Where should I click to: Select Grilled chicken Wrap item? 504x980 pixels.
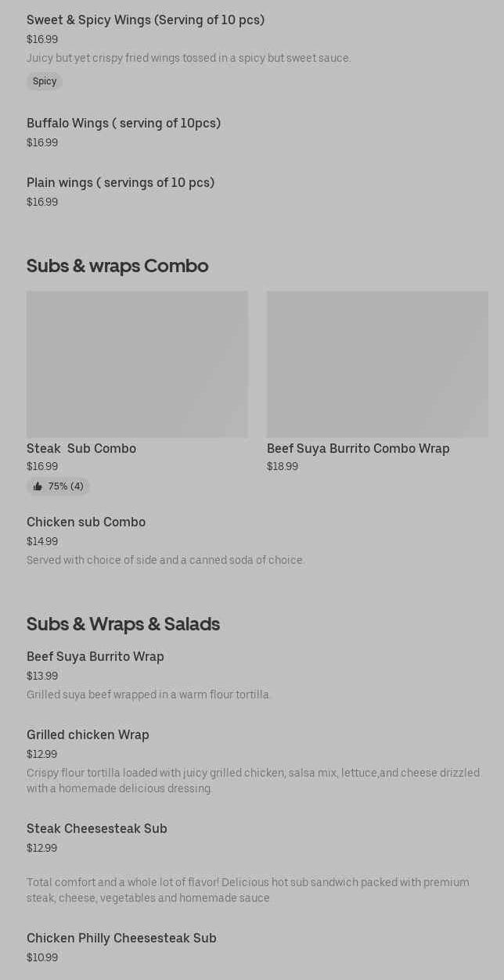(88, 735)
